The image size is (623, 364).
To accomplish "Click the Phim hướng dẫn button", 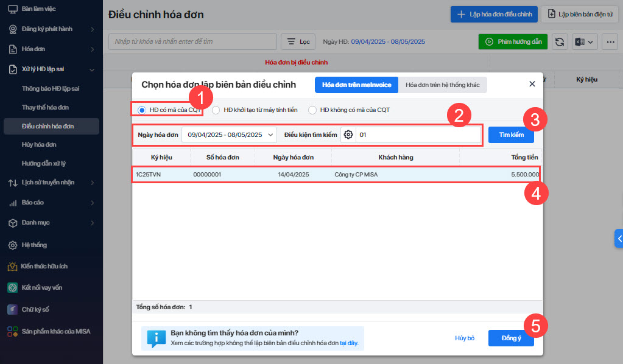I will click(x=513, y=41).
